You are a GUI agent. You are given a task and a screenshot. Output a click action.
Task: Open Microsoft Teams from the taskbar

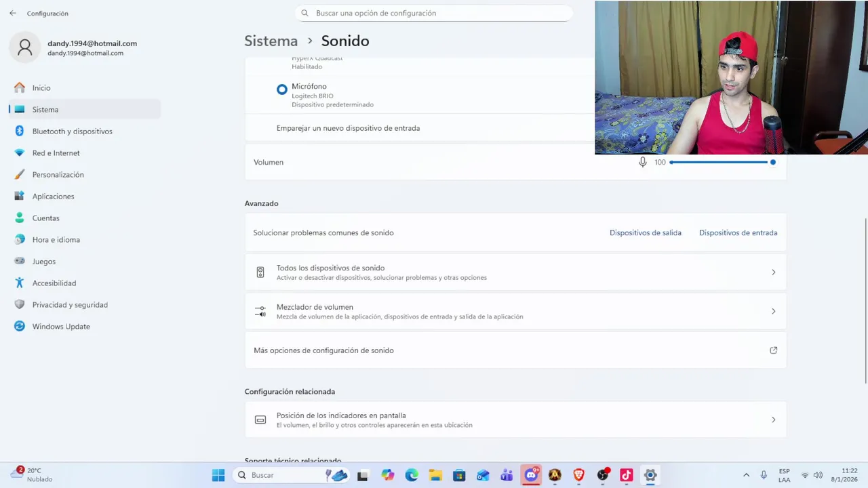pyautogui.click(x=507, y=476)
